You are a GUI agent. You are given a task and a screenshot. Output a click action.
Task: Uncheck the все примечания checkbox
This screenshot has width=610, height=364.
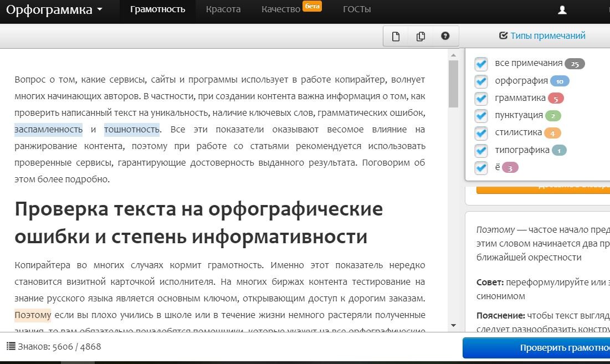pos(481,64)
